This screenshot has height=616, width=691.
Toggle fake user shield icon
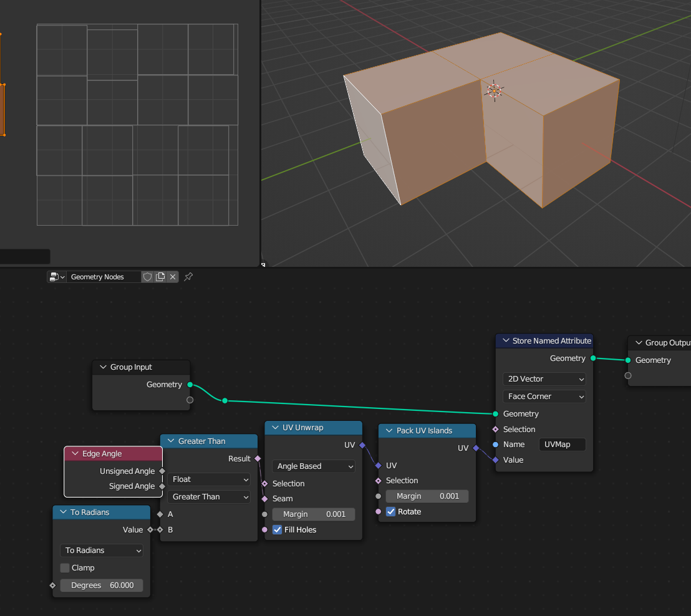[148, 277]
